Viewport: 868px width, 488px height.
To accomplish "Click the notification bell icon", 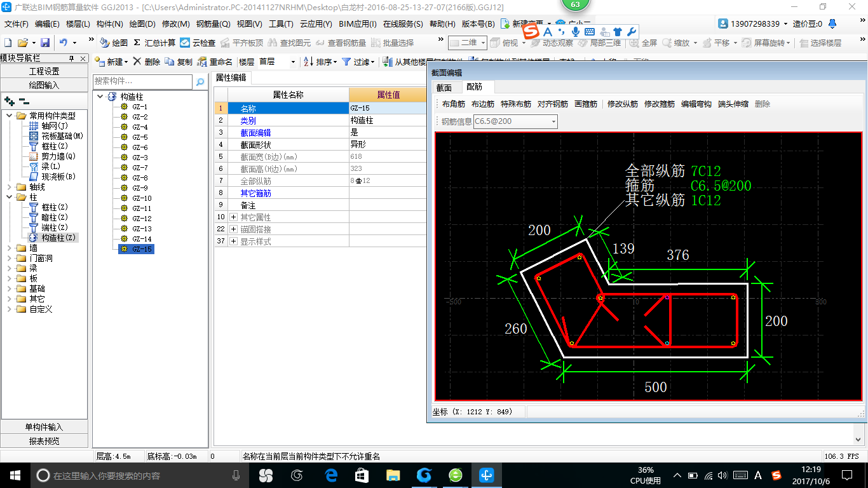I will pos(833,24).
